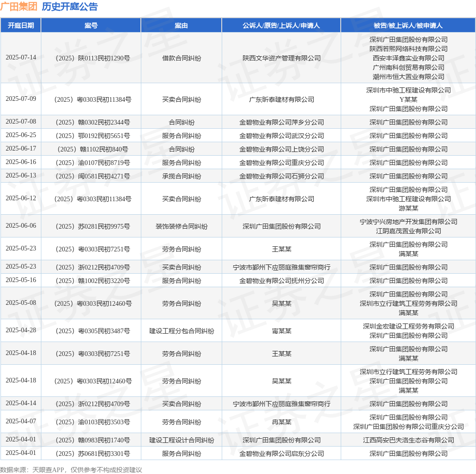Click case number 鄂0192民初5651号
Screen dimensions: 476x474
coord(93,136)
